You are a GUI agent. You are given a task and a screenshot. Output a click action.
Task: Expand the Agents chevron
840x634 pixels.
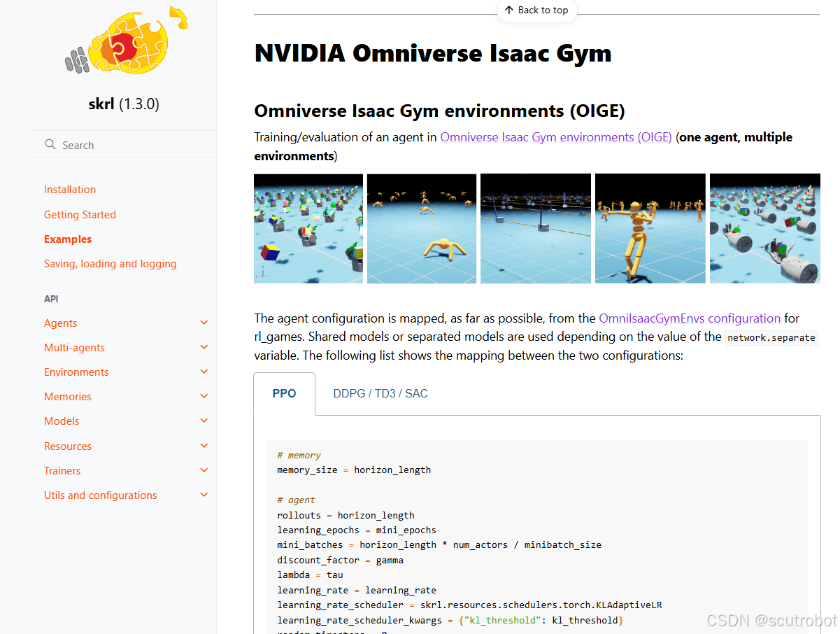point(204,323)
